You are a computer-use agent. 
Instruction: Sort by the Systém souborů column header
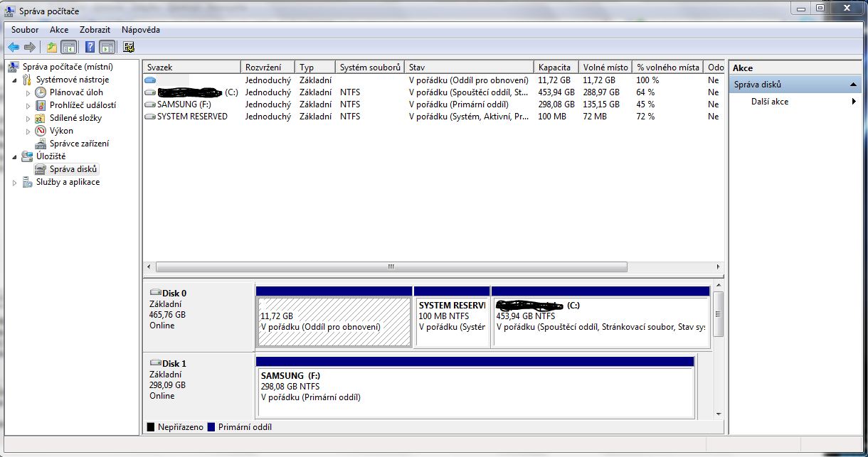[x=370, y=68]
